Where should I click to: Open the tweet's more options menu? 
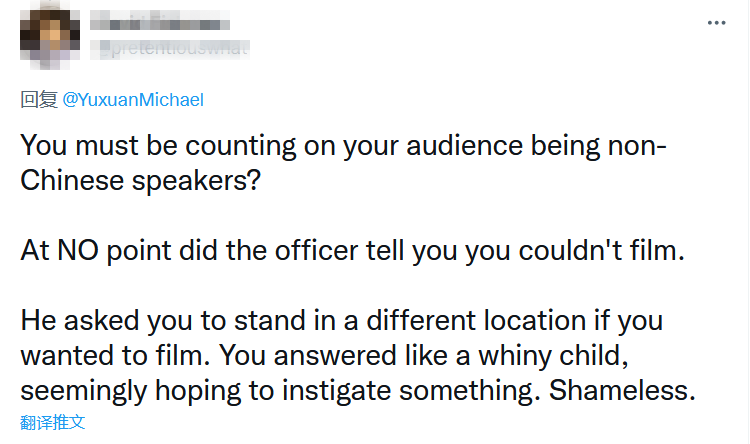718,21
